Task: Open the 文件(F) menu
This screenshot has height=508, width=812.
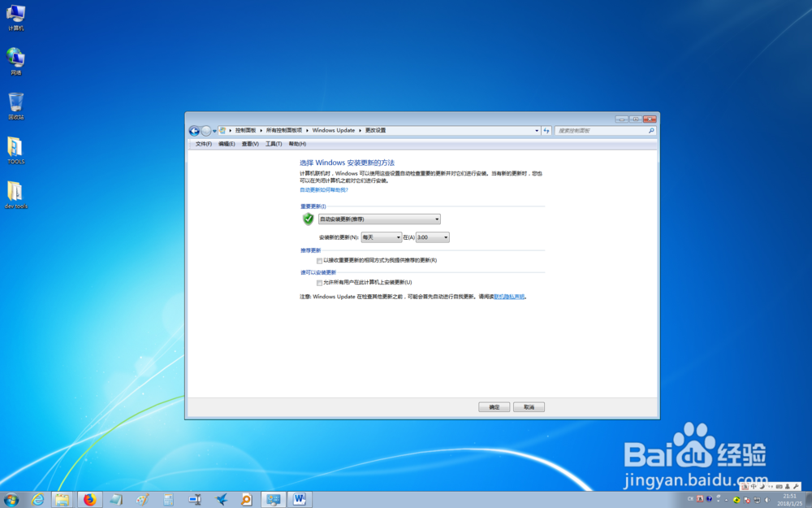Action: pyautogui.click(x=204, y=144)
